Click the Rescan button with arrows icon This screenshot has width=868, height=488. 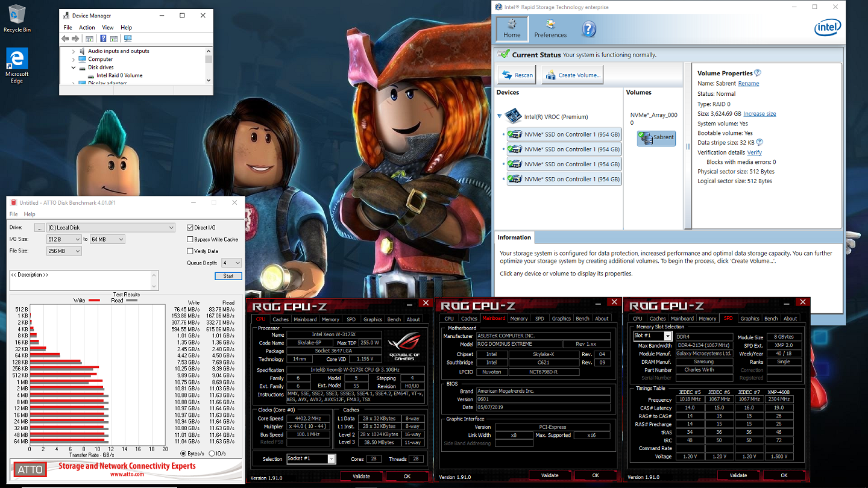pyautogui.click(x=517, y=75)
